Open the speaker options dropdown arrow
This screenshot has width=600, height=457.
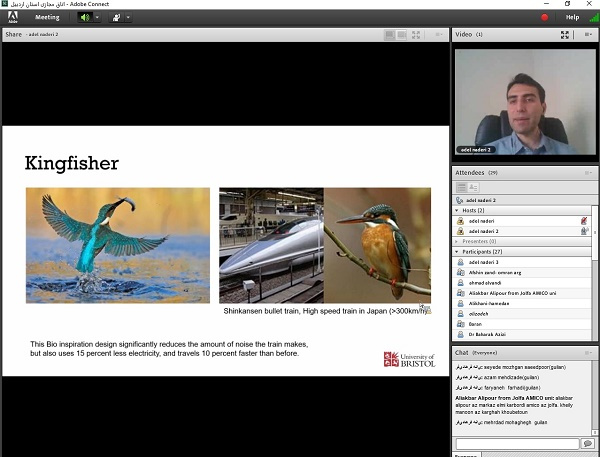97,17
